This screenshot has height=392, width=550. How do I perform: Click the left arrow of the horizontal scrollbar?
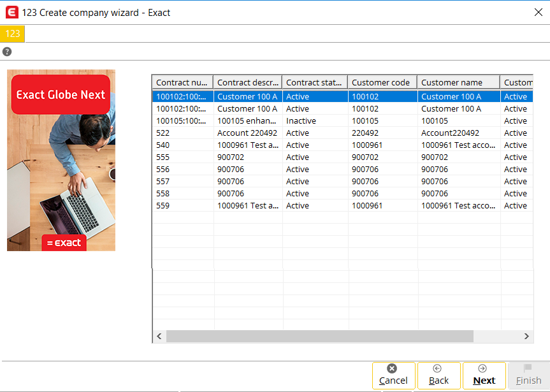[159, 336]
